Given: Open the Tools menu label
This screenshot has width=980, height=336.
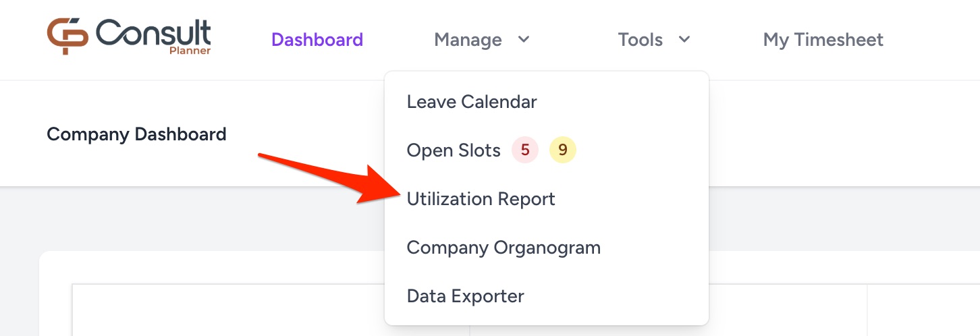Looking at the screenshot, I should (x=640, y=40).
